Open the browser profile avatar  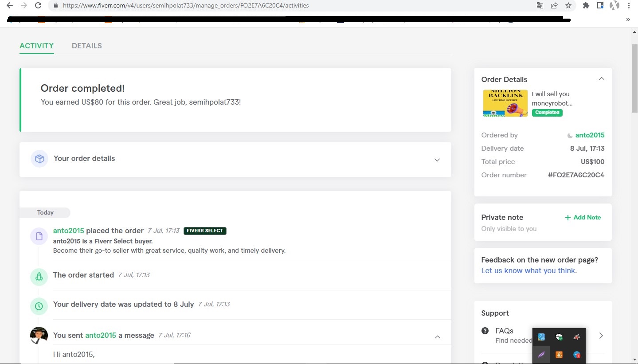pos(615,6)
